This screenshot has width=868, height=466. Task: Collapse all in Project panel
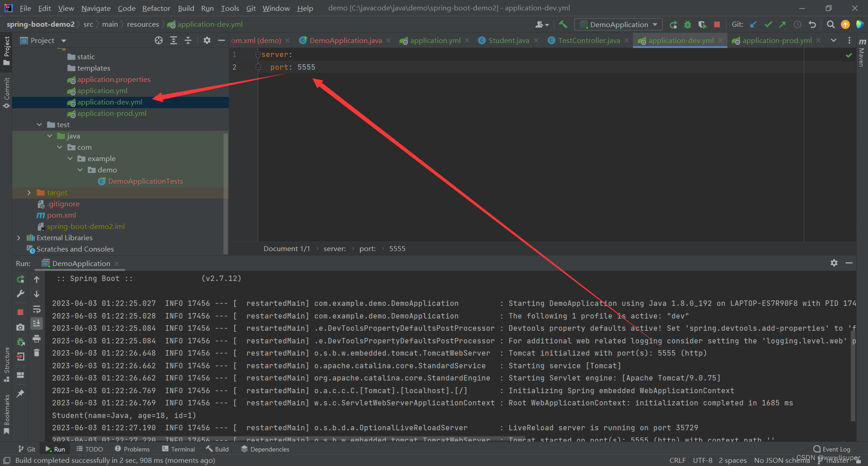coord(188,40)
